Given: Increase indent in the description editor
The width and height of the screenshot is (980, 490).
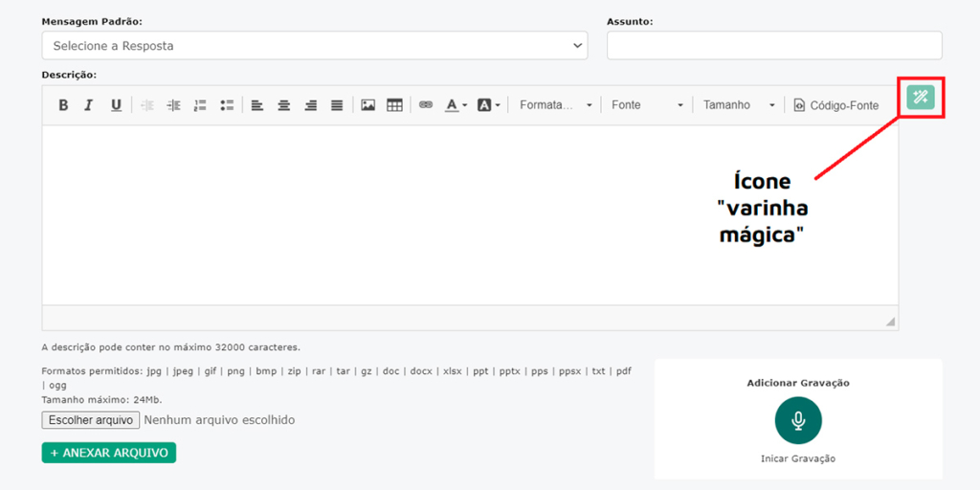Looking at the screenshot, I should 174,105.
